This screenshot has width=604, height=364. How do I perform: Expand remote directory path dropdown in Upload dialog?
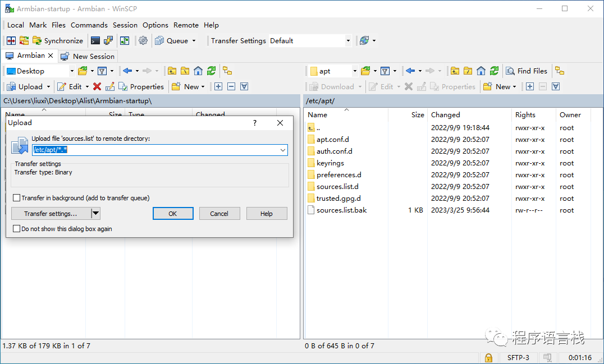(x=283, y=150)
